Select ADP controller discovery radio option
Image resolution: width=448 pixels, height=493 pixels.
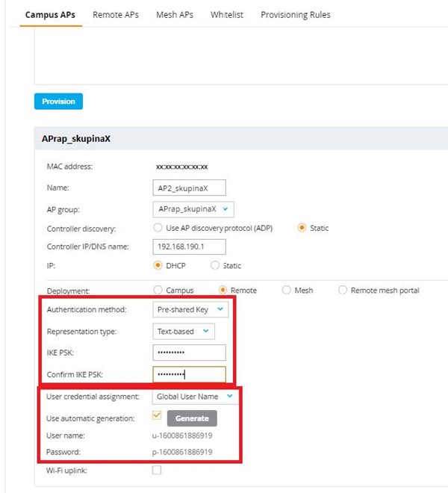158,228
